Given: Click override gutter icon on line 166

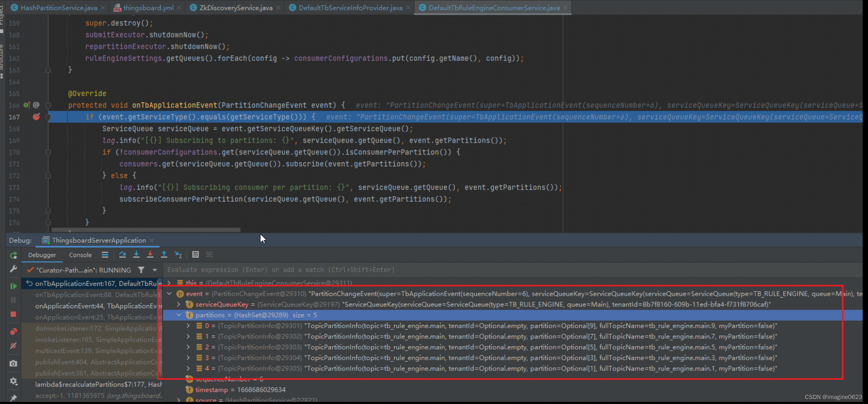Looking at the screenshot, I should pos(26,105).
